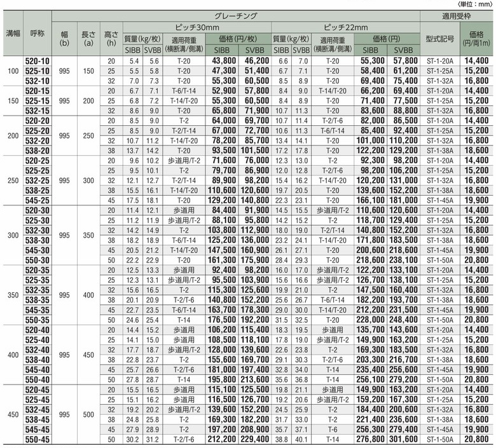Screen dimensions: 496x448
Task: Click frame price 19,900 in the 545-45 row
Action: (476, 430)
